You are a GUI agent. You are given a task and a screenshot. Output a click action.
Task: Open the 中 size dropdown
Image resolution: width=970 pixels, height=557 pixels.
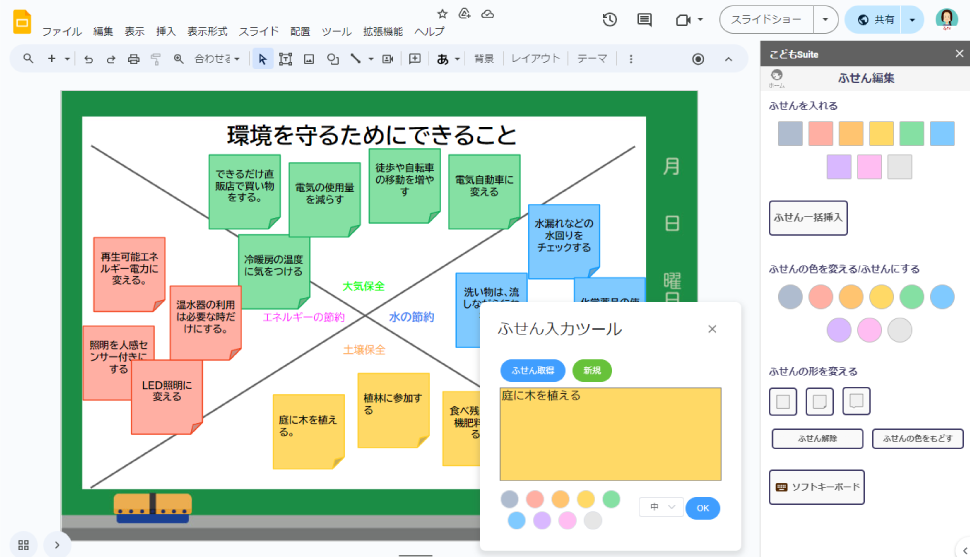(x=661, y=508)
